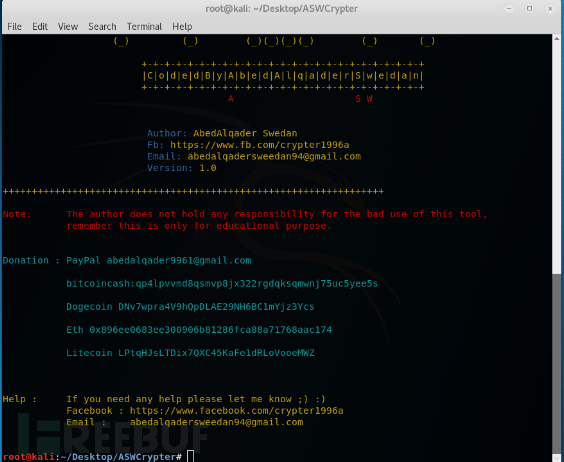Click the Eth wallet address
This screenshot has width=564, height=462.
(210, 330)
